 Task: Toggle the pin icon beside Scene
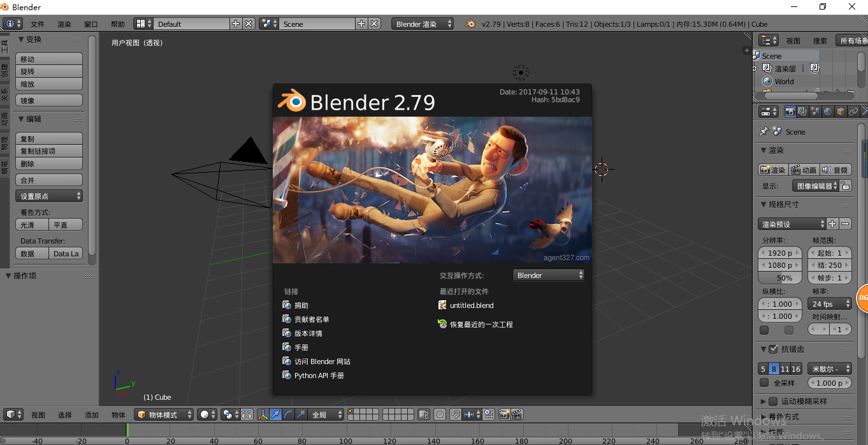tap(763, 131)
